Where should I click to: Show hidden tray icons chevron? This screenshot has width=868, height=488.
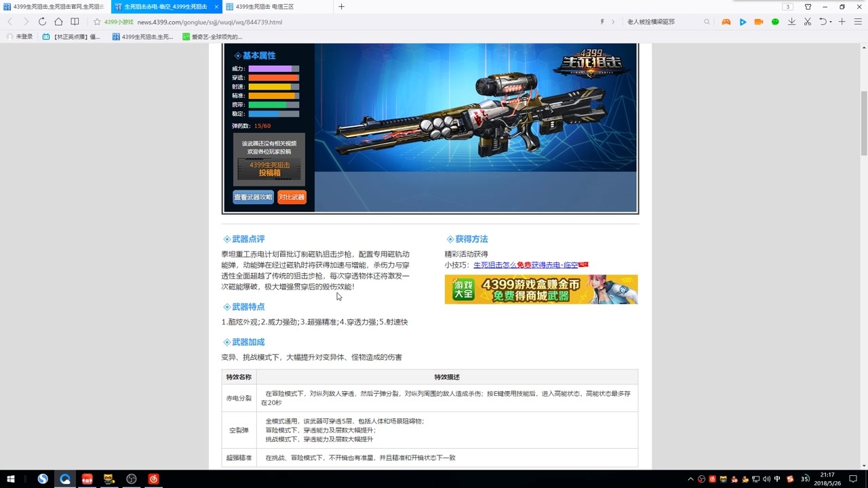click(x=691, y=479)
